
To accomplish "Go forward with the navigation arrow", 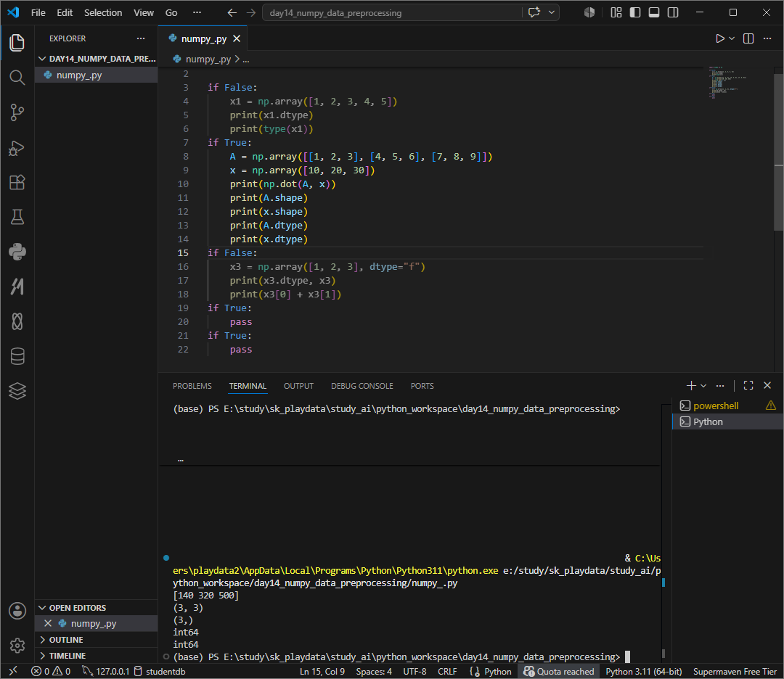I will pyautogui.click(x=251, y=12).
